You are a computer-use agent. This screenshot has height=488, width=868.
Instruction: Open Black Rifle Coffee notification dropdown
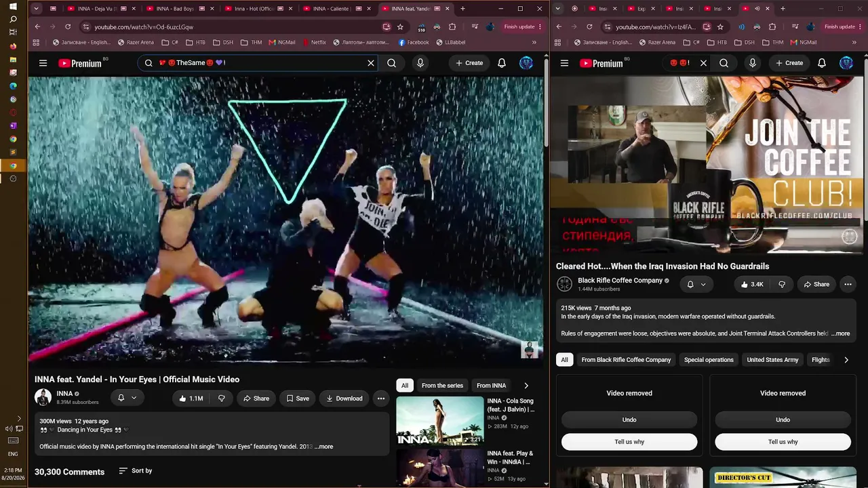696,285
